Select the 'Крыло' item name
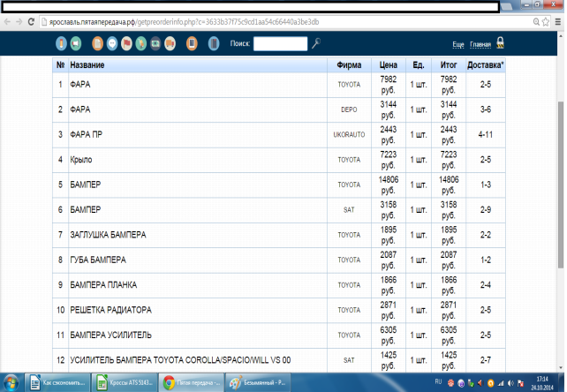The width and height of the screenshot is (567, 392). [81, 160]
